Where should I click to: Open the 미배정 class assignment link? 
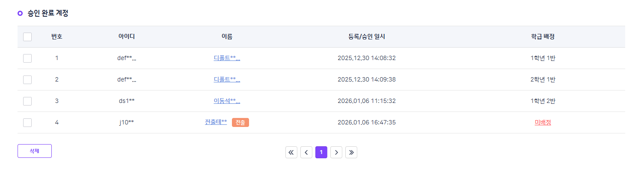pyautogui.click(x=543, y=122)
